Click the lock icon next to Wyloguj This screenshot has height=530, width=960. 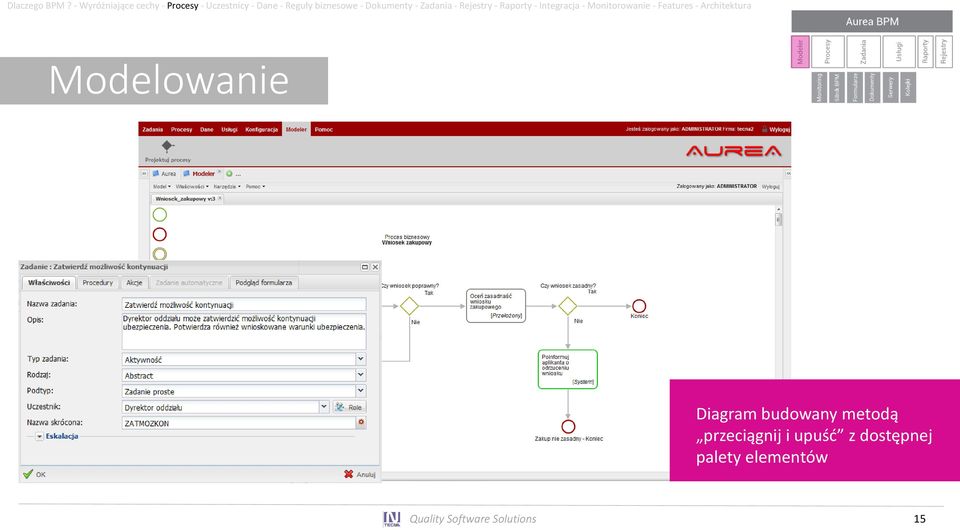pyautogui.click(x=765, y=129)
